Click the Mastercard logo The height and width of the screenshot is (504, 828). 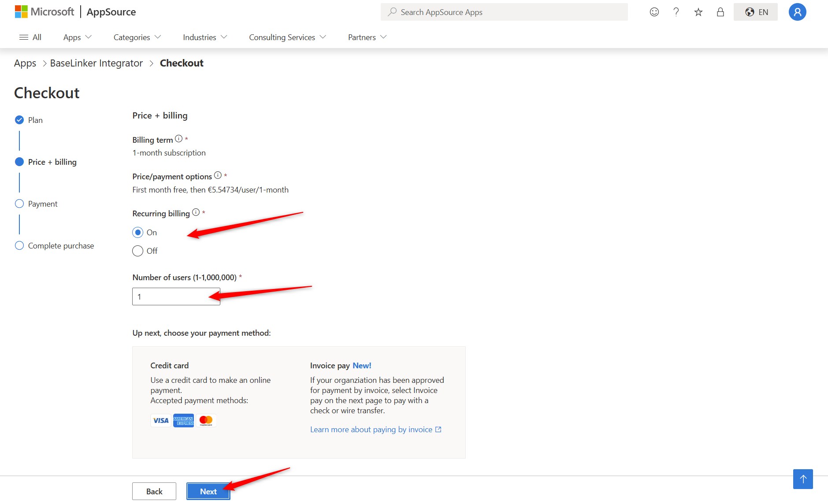pyautogui.click(x=206, y=420)
